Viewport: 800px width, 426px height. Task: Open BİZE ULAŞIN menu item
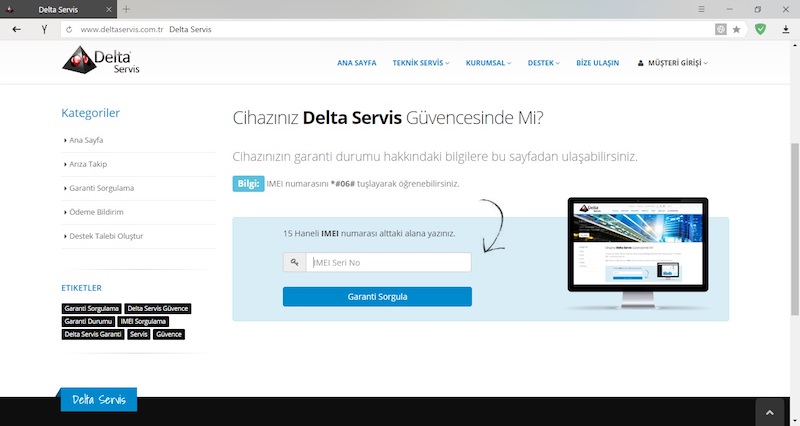[597, 63]
